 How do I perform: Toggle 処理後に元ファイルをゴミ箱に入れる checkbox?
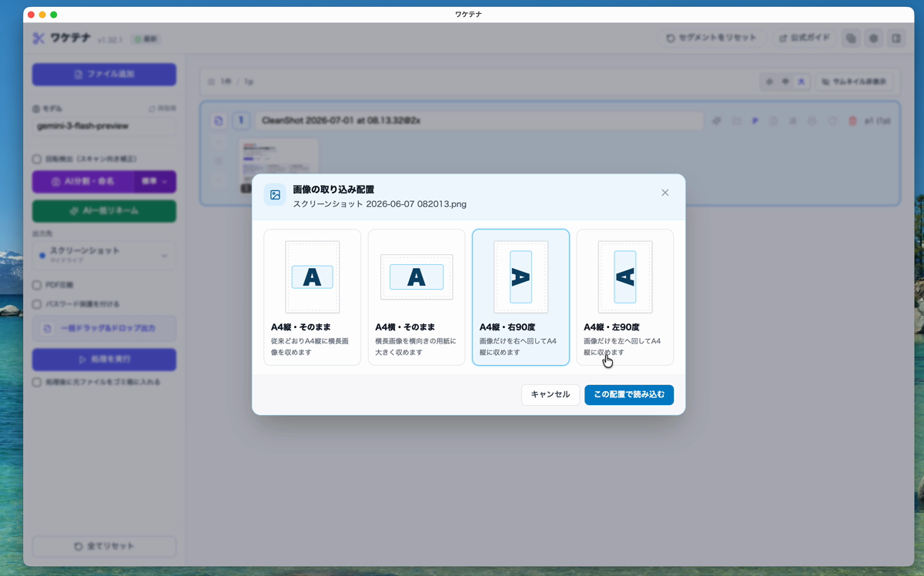(37, 382)
